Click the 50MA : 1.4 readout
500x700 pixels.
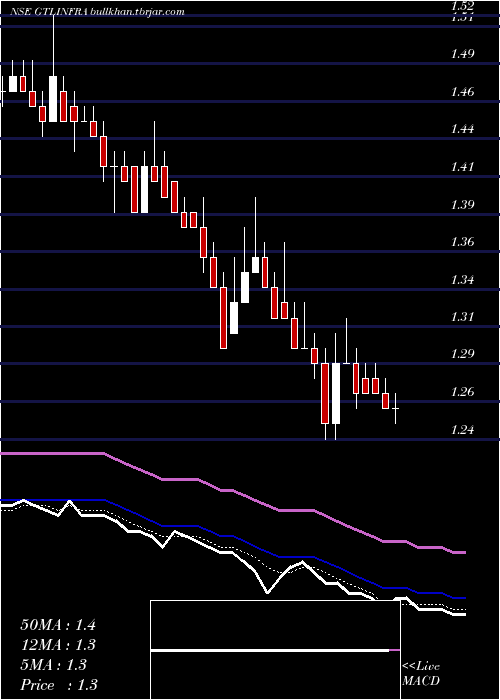coord(58,625)
